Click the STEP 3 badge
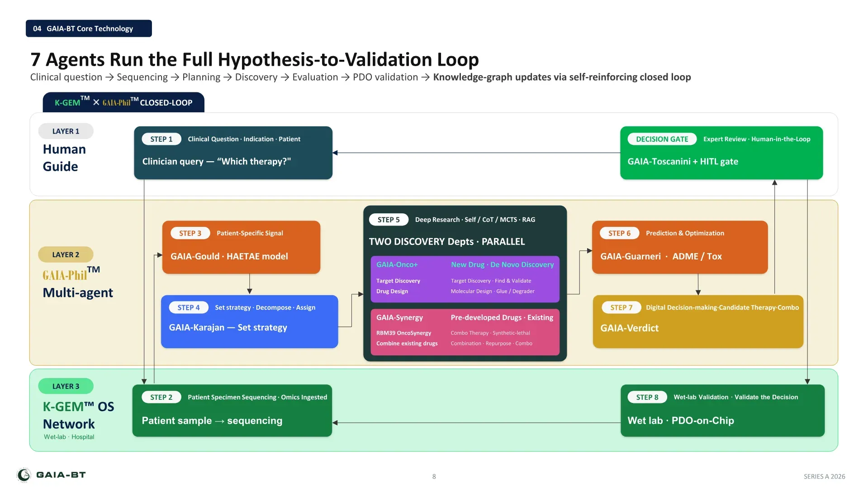868x489 pixels. [x=190, y=233]
